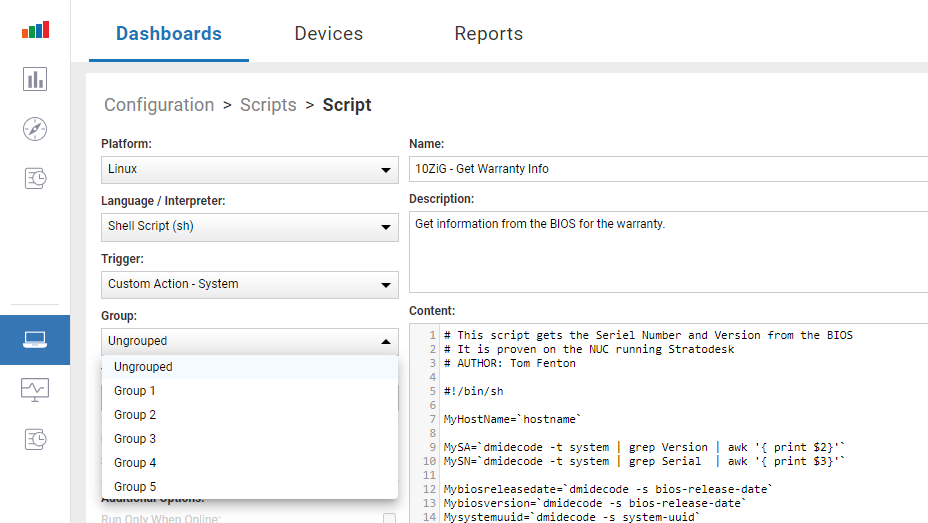Click the MySN dmidecode line 10
This screenshot has height=523, width=928.
tap(644, 461)
